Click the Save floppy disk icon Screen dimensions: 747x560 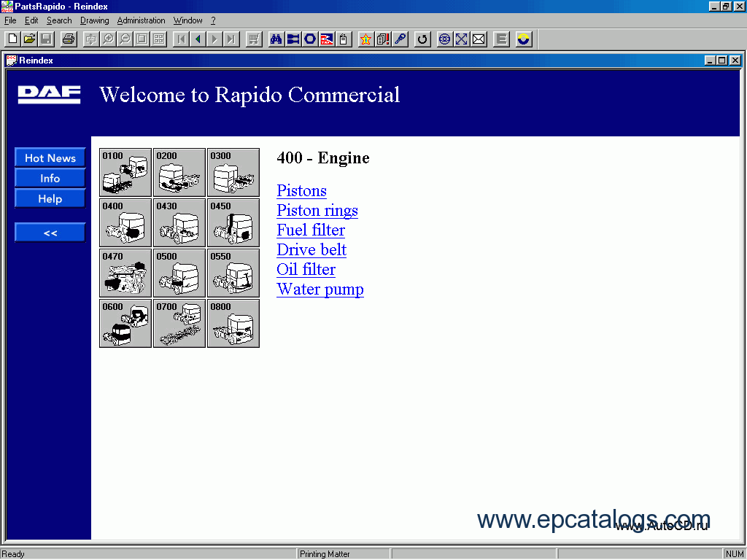coord(46,39)
